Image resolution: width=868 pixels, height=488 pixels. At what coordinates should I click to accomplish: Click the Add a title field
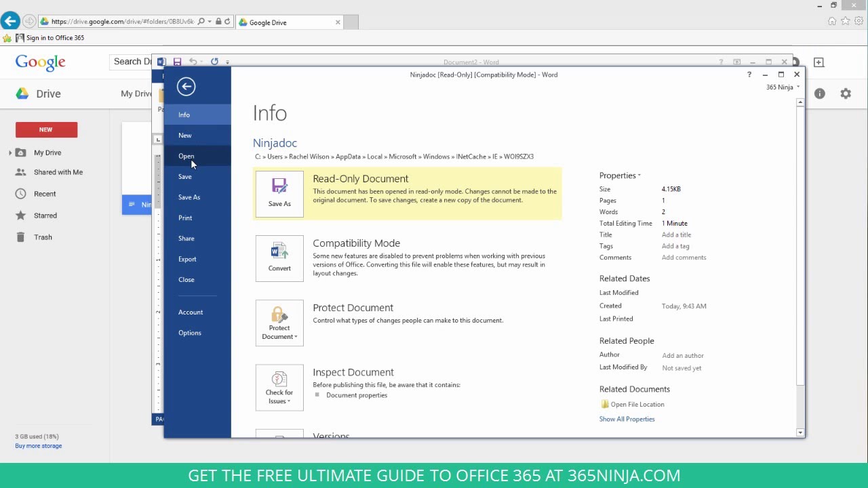click(676, 235)
